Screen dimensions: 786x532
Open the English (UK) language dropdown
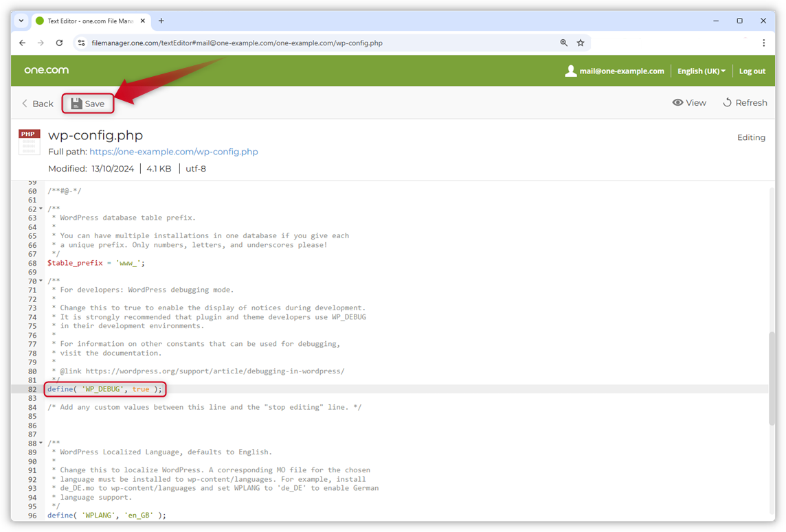(701, 71)
